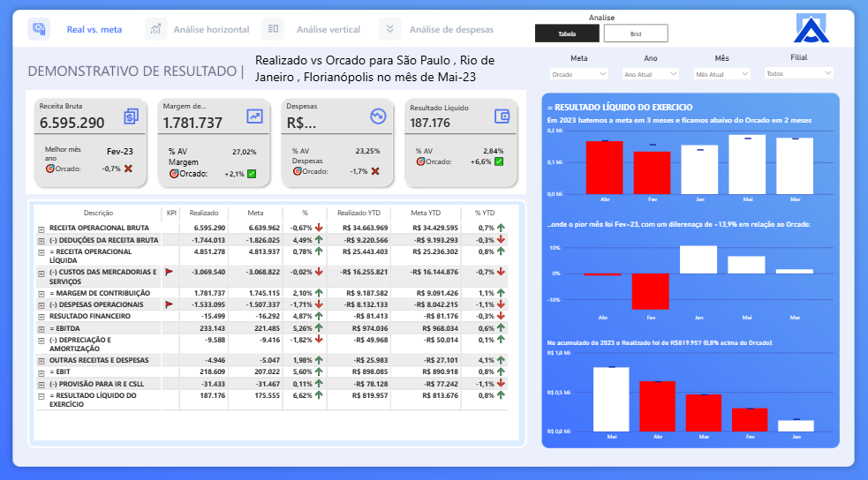
Task: Expand the Outras Receitas e Despesas row
Action: click(x=41, y=361)
